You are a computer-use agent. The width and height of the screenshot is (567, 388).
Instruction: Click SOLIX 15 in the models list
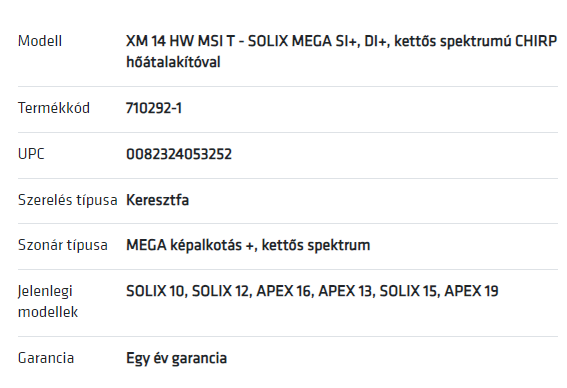408,291
